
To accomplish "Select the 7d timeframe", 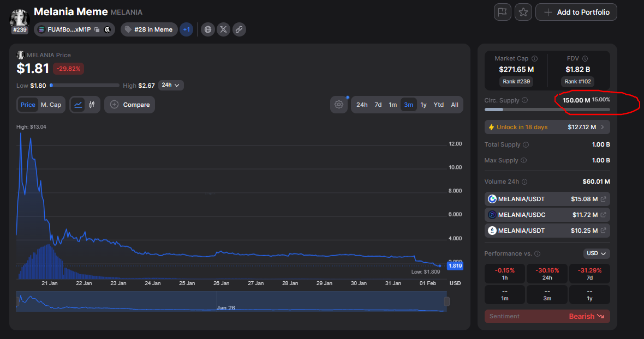I will tap(378, 105).
